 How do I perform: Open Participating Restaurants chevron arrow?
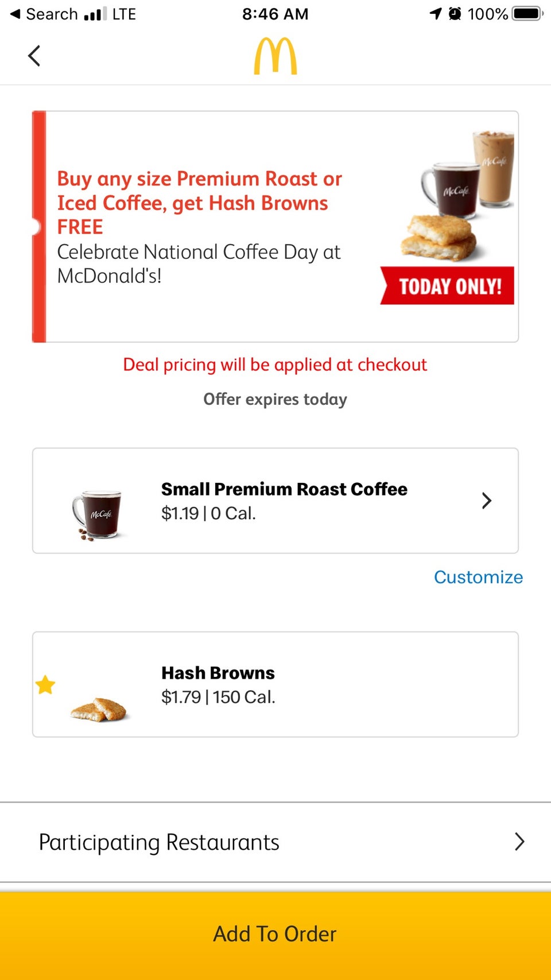pyautogui.click(x=519, y=842)
